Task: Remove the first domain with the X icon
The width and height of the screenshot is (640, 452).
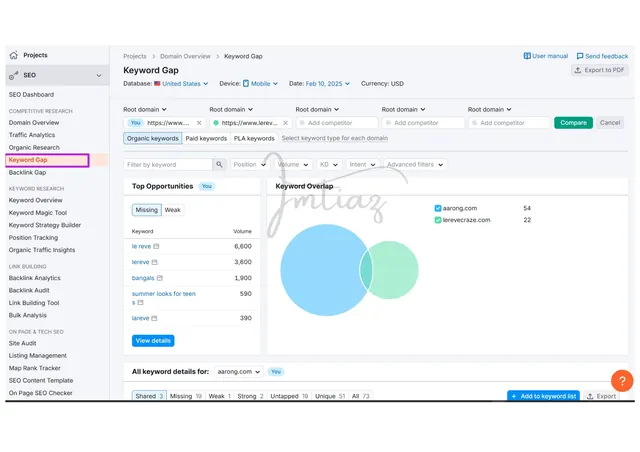Action: pos(199,123)
